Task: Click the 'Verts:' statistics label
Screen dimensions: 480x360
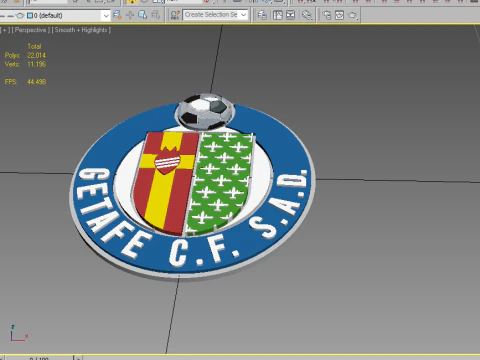Action: (x=12, y=64)
